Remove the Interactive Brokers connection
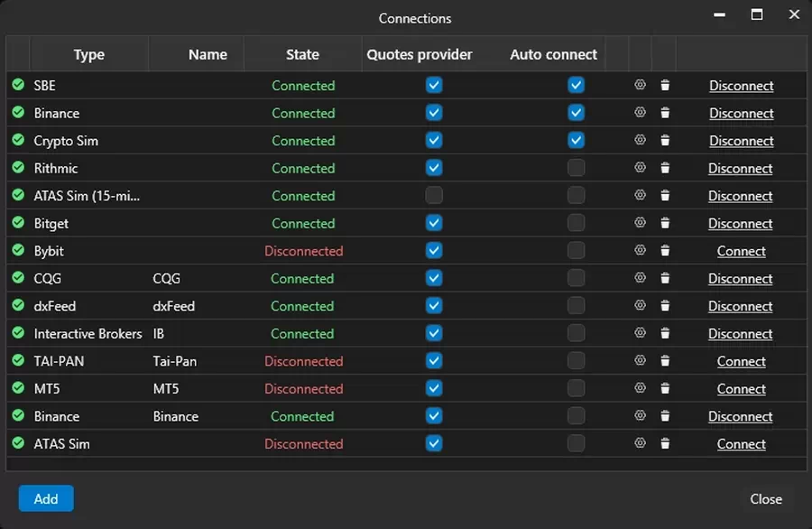This screenshot has width=812, height=529. (665, 333)
